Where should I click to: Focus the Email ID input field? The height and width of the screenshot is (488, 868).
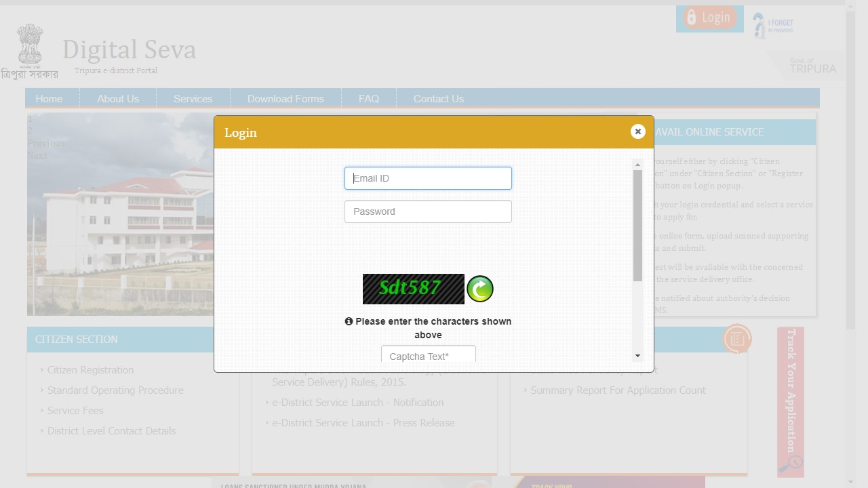428,178
